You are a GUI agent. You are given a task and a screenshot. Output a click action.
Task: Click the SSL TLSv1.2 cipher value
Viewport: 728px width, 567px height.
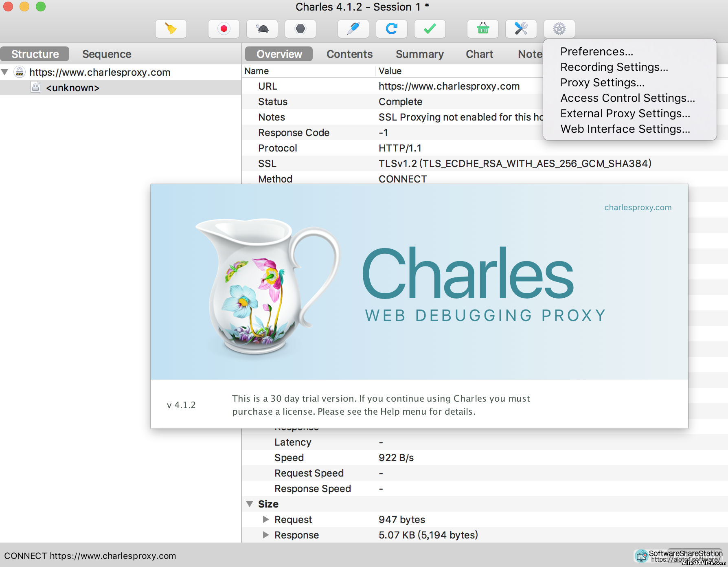515,163
